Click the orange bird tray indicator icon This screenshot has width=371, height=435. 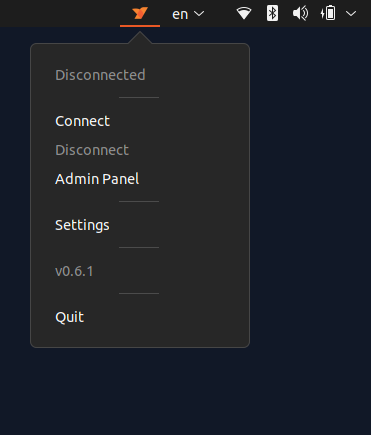(x=140, y=13)
